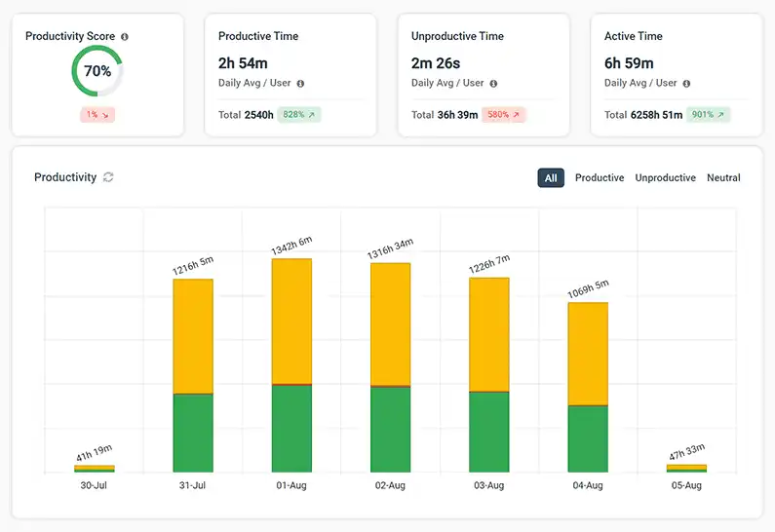Click the green 828% productive trend badge
This screenshot has width=775, height=532.
coord(299,115)
